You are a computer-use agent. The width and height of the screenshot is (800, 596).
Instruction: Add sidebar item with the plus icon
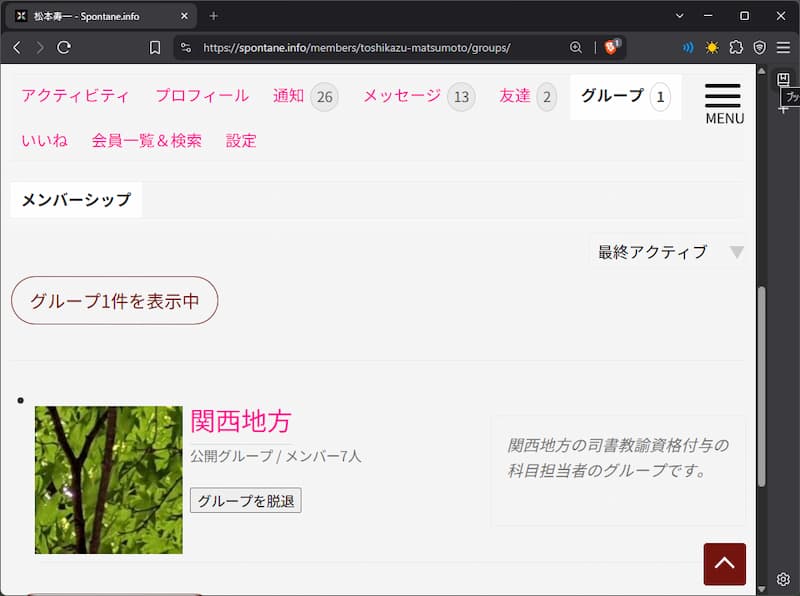point(783,109)
